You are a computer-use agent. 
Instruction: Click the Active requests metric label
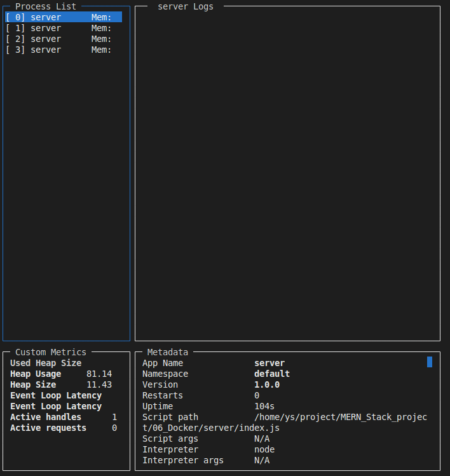(48, 428)
